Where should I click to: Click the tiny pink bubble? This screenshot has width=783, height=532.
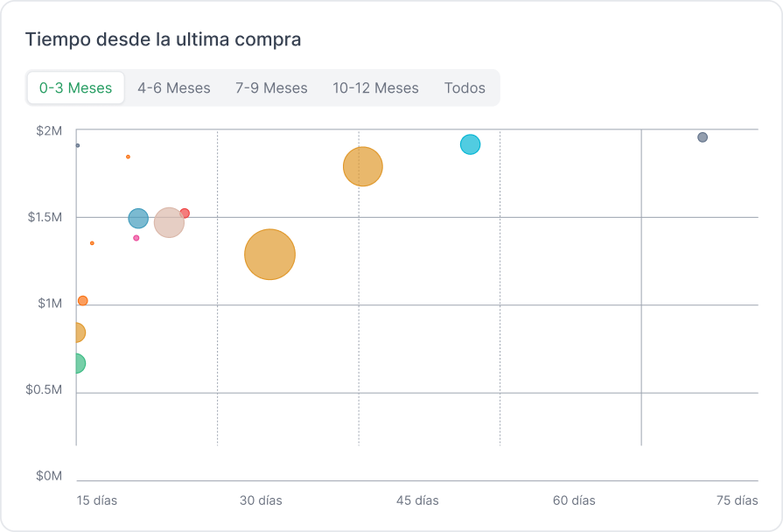pos(136,238)
